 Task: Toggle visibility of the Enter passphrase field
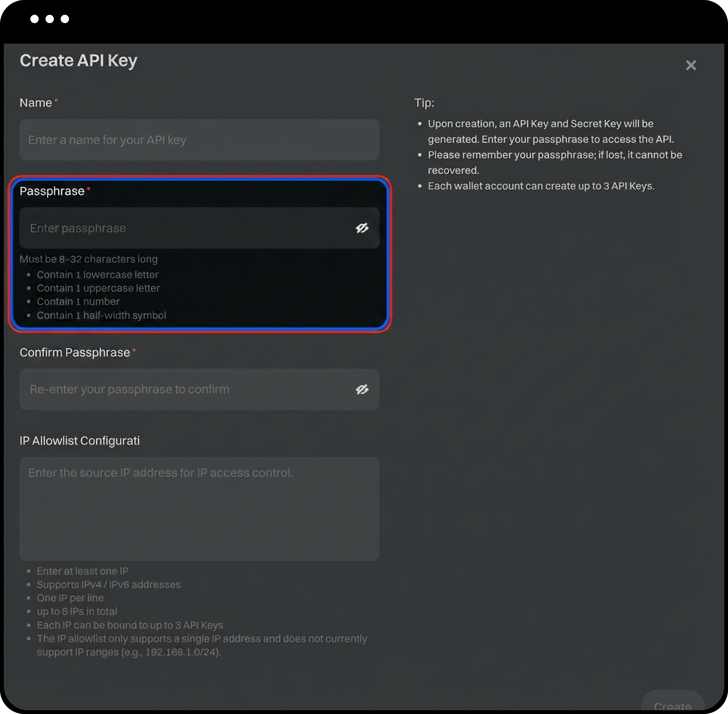362,228
